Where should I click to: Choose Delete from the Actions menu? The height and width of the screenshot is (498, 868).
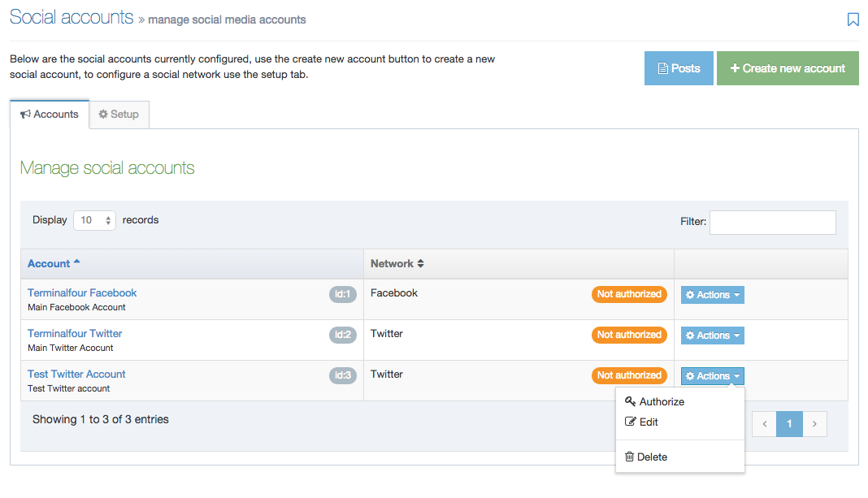coord(651,457)
